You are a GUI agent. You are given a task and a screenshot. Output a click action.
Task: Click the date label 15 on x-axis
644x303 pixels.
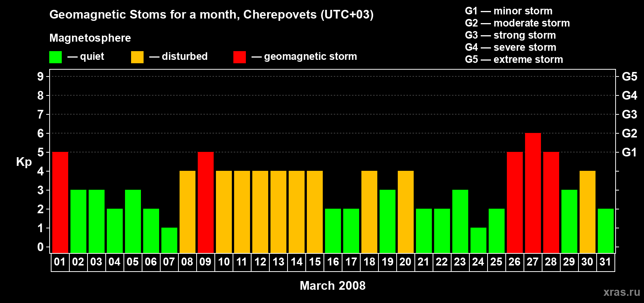click(x=315, y=262)
